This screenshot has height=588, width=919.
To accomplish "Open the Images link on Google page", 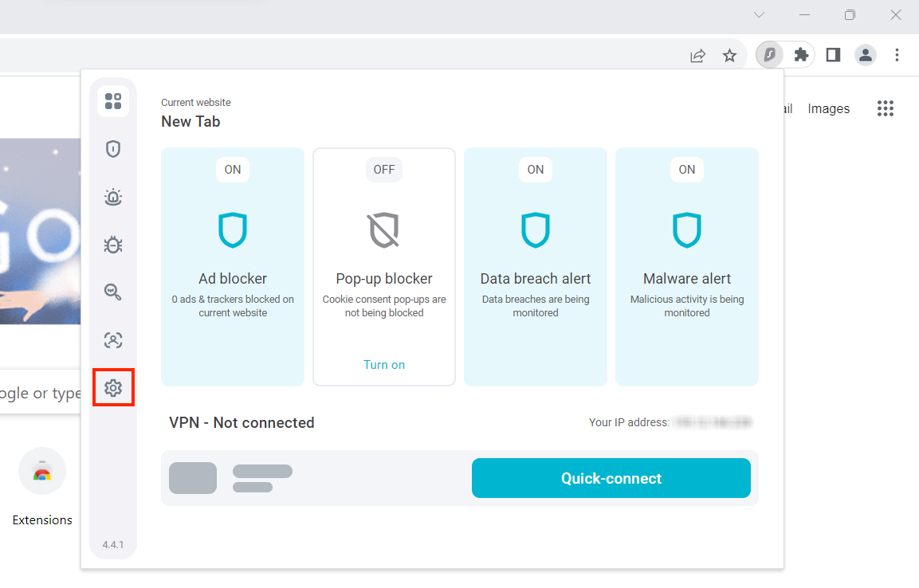I will [x=828, y=109].
